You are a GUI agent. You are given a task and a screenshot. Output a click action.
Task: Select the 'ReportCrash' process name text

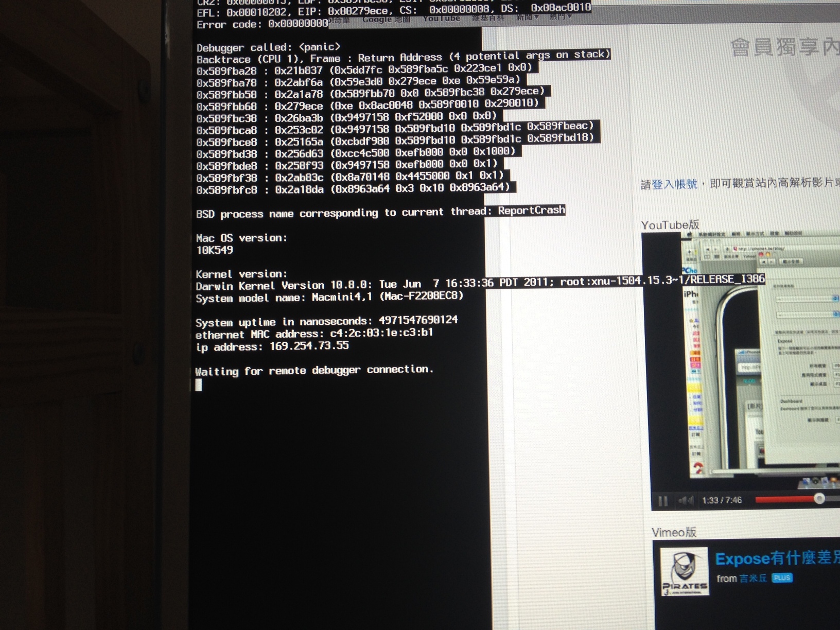(x=531, y=210)
